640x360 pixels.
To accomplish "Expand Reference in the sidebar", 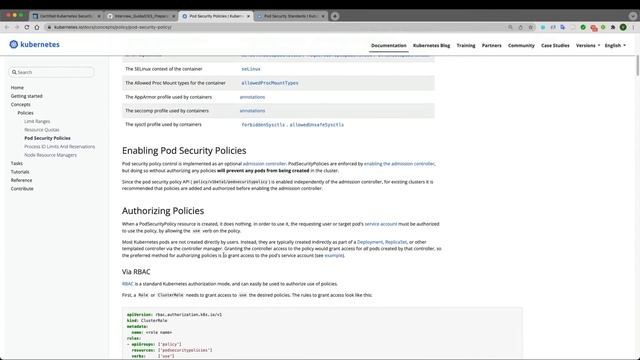I will 21,180.
